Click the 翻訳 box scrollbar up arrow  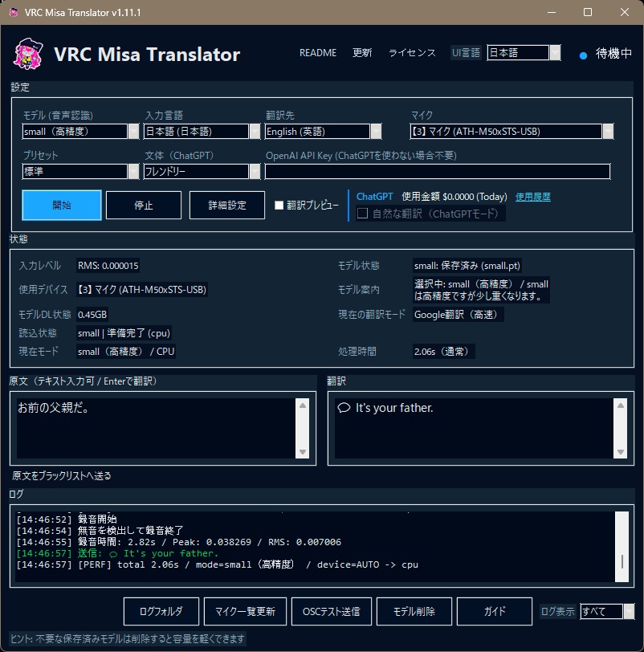(620, 405)
